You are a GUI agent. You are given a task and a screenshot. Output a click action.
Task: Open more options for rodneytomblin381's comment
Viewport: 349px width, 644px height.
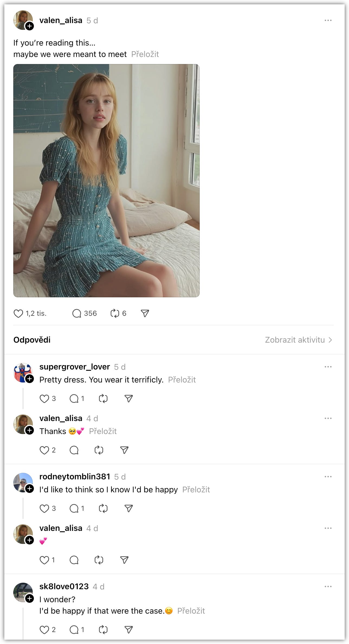click(x=328, y=477)
